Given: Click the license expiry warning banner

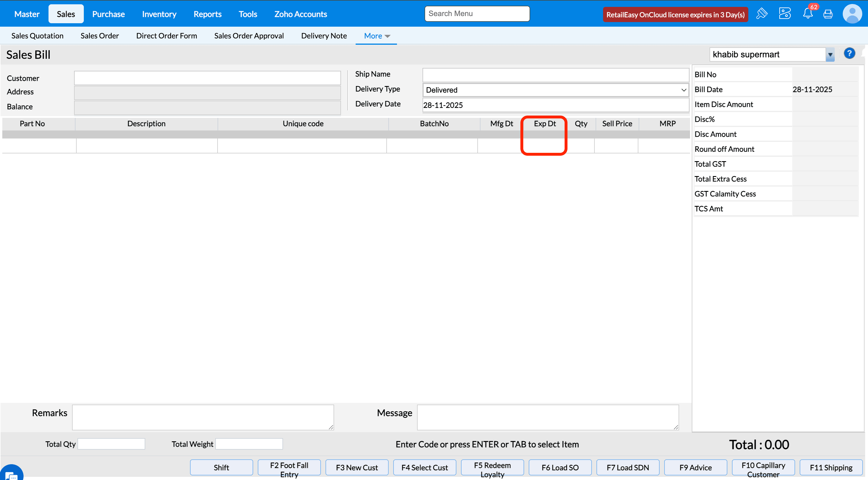Looking at the screenshot, I should (x=675, y=14).
